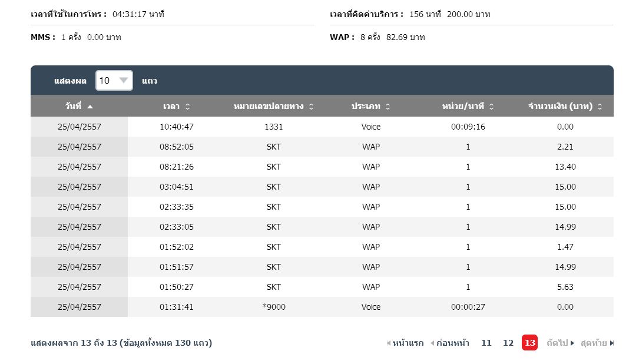The height and width of the screenshot is (364, 639).
Task: Click the *9000 destination entry
Action: tap(274, 307)
